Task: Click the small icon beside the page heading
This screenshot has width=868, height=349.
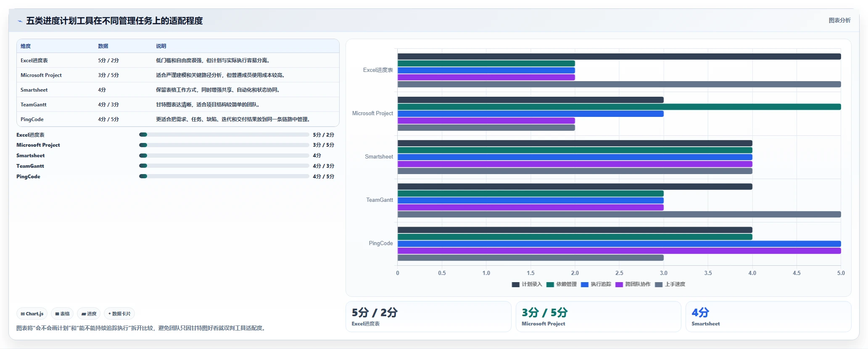Action: [x=20, y=21]
